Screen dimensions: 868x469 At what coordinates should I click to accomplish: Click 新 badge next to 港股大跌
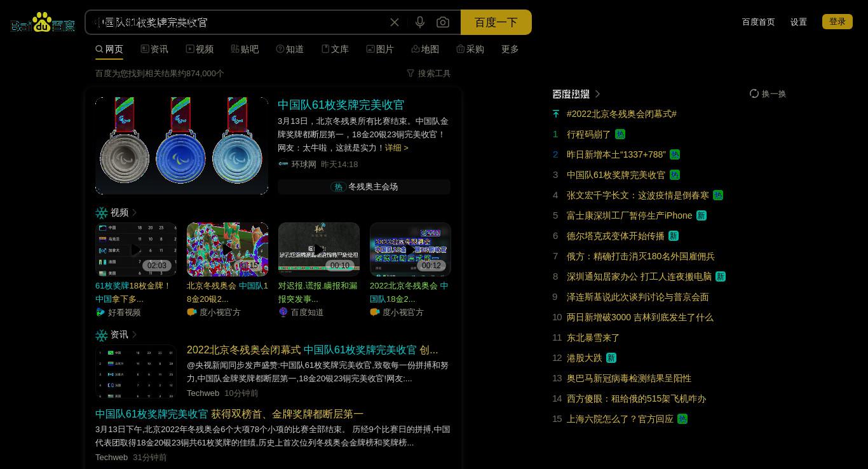[611, 358]
